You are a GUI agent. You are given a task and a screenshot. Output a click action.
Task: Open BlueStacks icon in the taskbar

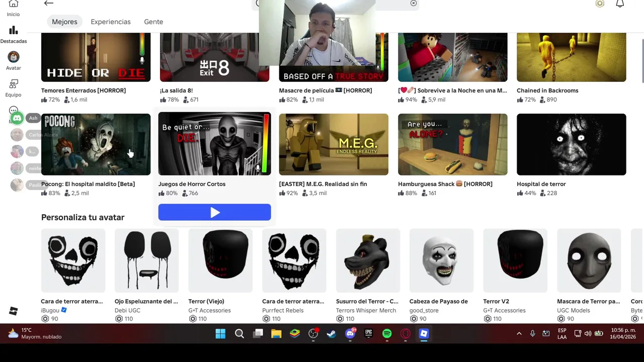coord(295,333)
